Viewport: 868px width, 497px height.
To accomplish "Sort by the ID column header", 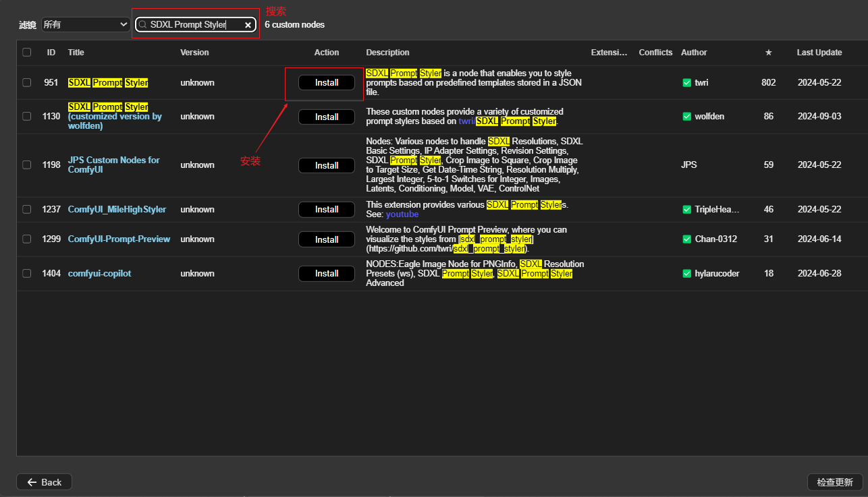I will tap(51, 52).
